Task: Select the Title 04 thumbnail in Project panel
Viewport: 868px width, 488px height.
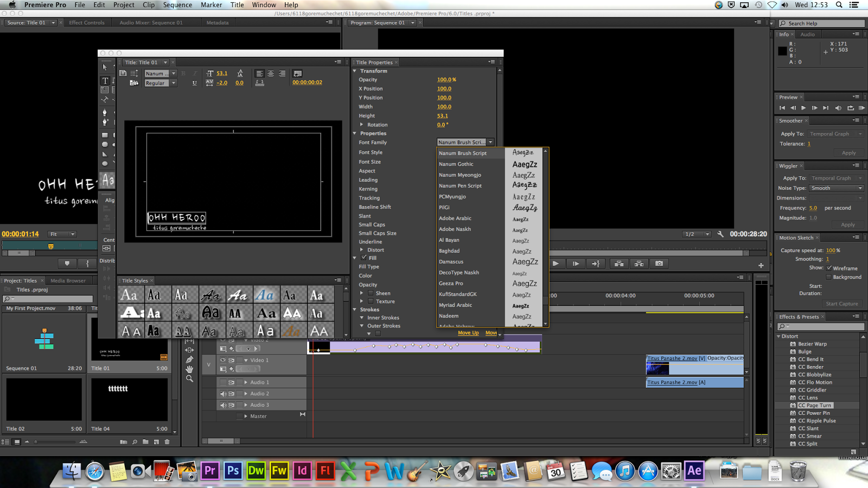Action: point(130,400)
